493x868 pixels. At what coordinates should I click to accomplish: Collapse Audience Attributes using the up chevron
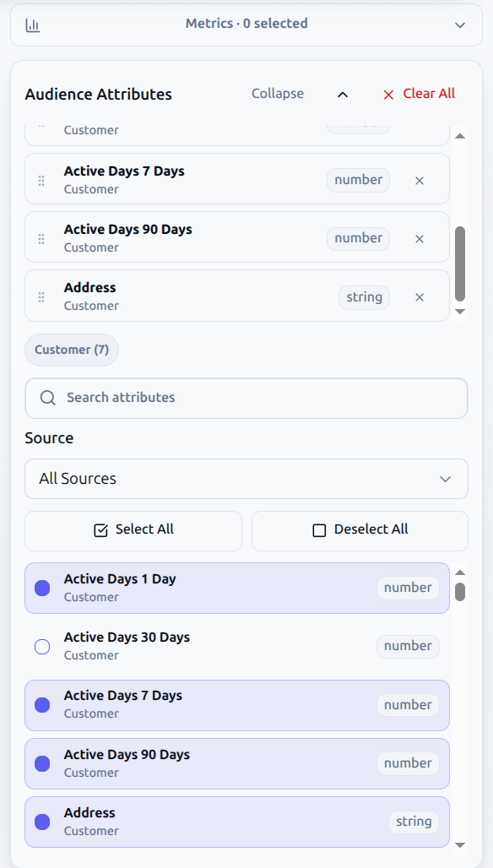[343, 95]
